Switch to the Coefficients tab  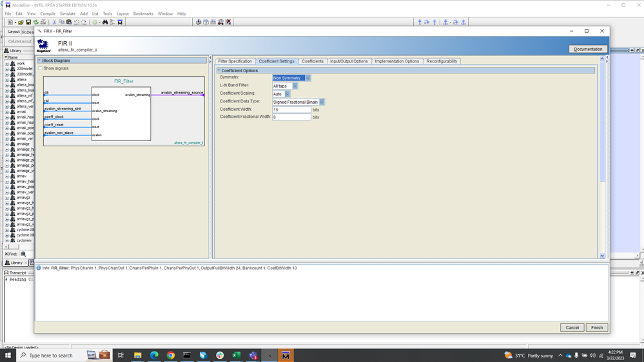pyautogui.click(x=313, y=61)
